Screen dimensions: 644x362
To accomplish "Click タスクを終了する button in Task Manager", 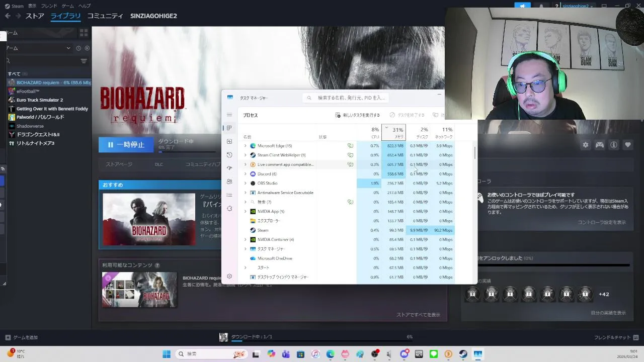I will pyautogui.click(x=407, y=115).
